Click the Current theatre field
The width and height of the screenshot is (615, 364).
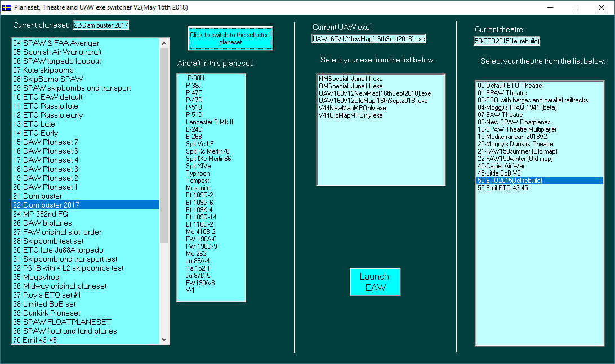tap(507, 41)
